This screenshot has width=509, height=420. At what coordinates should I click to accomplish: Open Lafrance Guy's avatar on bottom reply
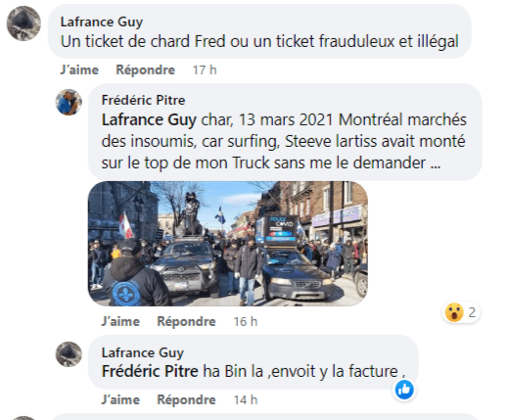click(x=69, y=354)
